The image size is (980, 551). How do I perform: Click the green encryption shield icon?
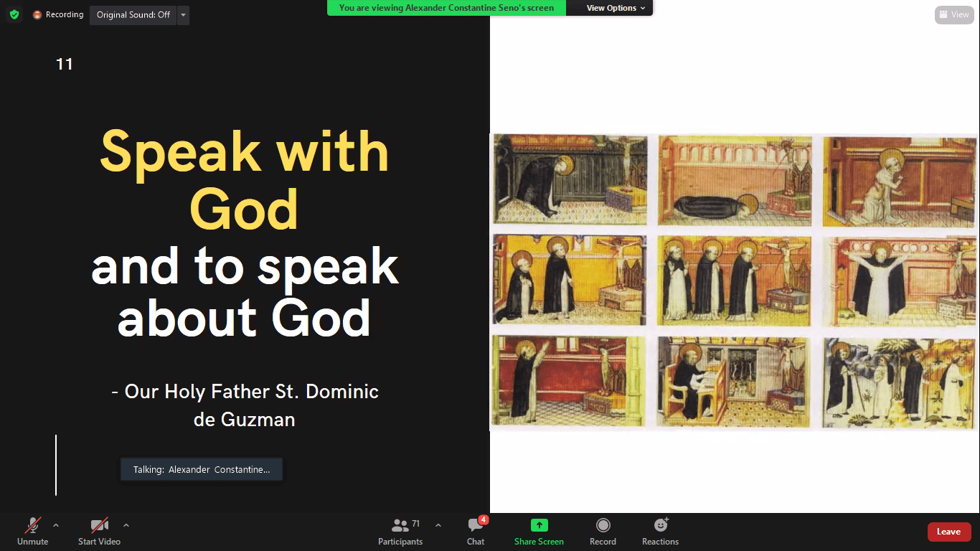(14, 14)
